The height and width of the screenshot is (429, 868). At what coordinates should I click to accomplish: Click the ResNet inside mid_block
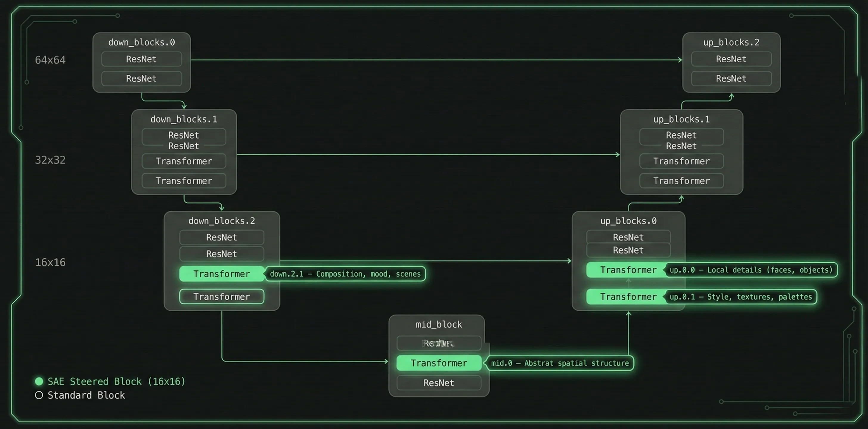tap(438, 383)
